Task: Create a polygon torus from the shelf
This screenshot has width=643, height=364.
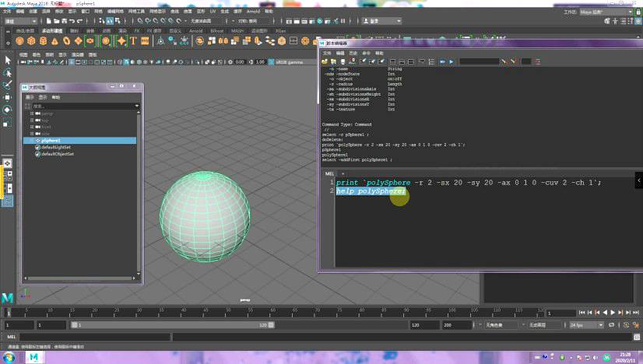Action: 66,40
